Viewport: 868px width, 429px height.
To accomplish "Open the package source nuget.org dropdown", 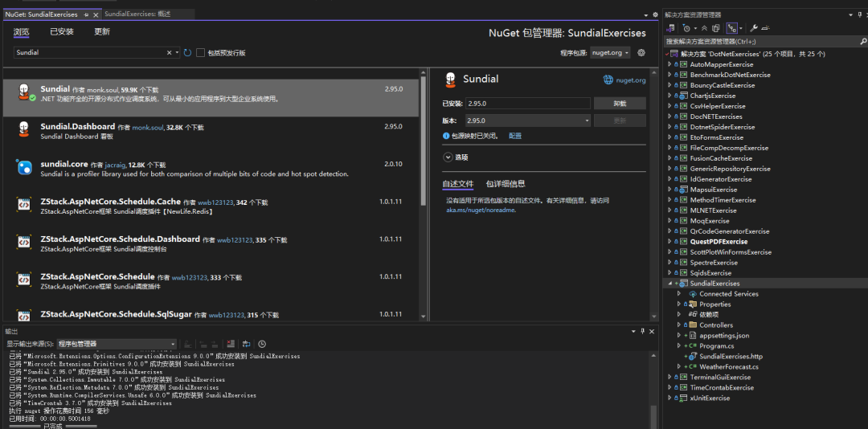I will click(x=610, y=52).
